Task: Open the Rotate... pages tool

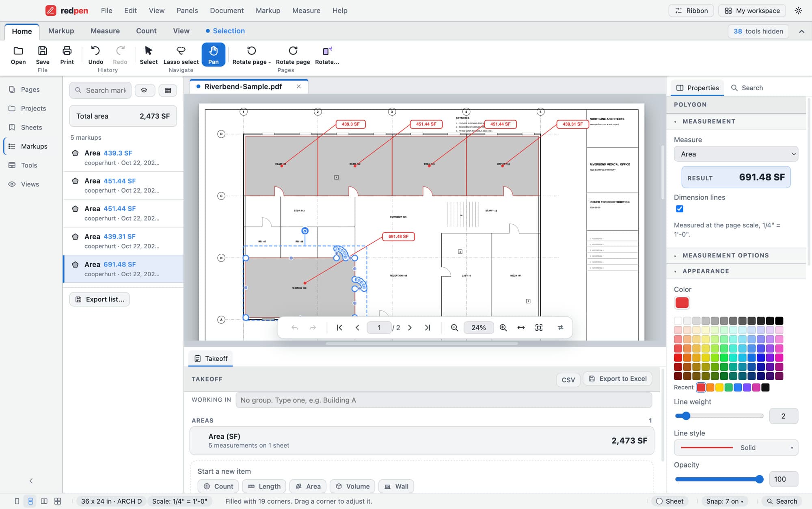Action: pyautogui.click(x=327, y=55)
